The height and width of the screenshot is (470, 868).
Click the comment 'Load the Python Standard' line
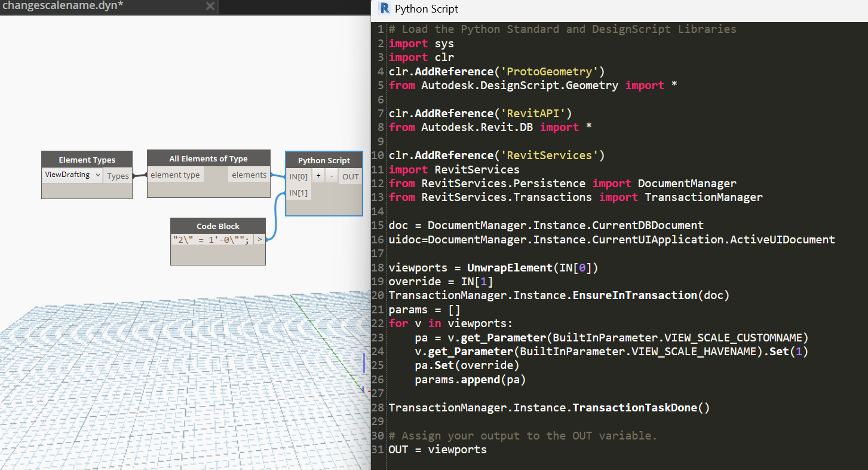[x=562, y=29]
